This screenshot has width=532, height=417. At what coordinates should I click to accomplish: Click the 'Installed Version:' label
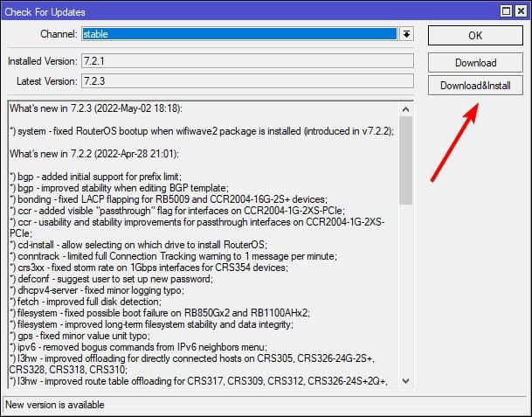[43, 61]
